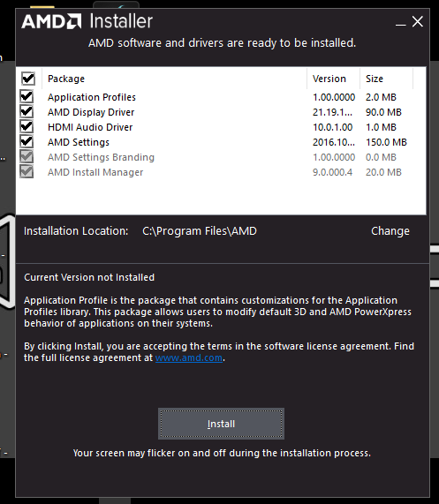The height and width of the screenshot is (504, 439).
Task: Click version 21.19.1... of Display Driver
Action: click(332, 112)
